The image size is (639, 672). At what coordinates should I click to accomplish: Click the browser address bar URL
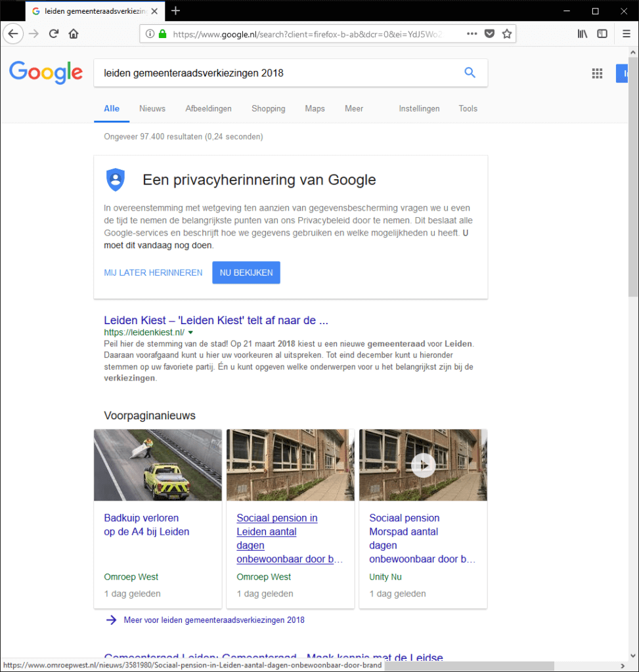coord(307,34)
